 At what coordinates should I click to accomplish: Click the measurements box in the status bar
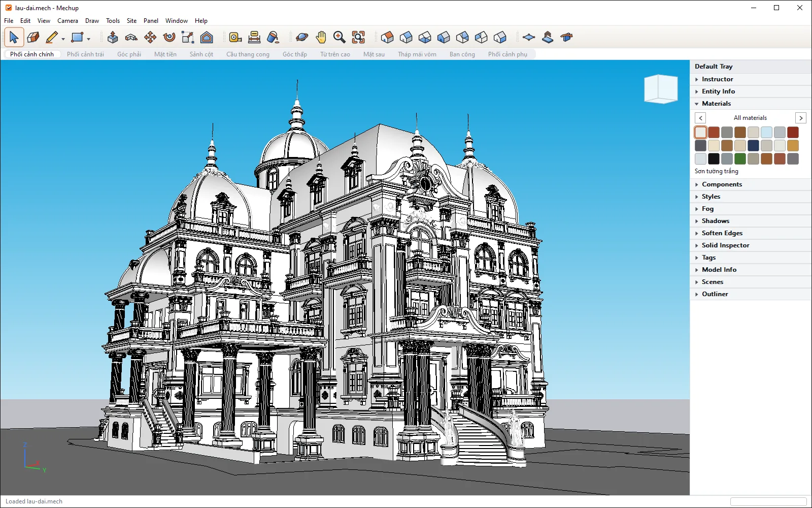(x=768, y=501)
